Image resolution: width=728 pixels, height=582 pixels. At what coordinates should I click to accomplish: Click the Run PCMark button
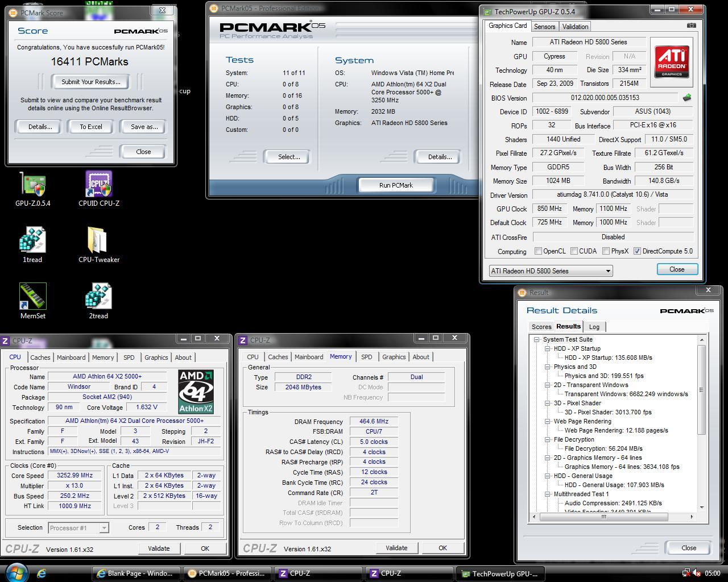[396, 185]
